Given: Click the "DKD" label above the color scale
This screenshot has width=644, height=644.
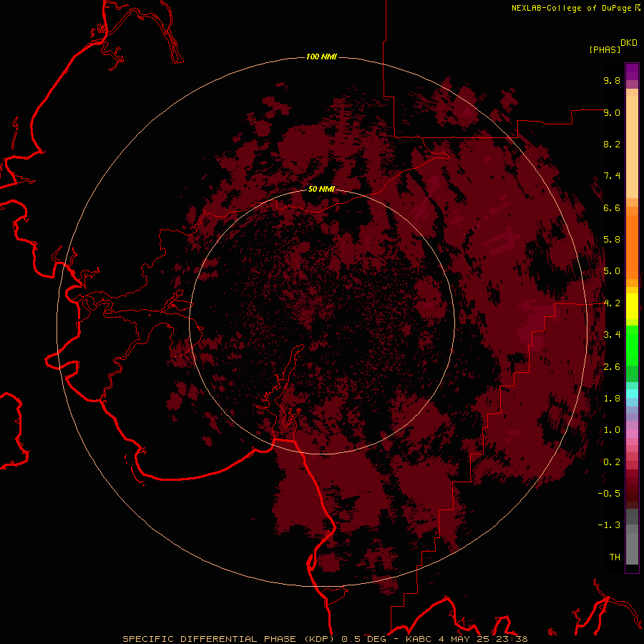Looking at the screenshot, I should 629,43.
